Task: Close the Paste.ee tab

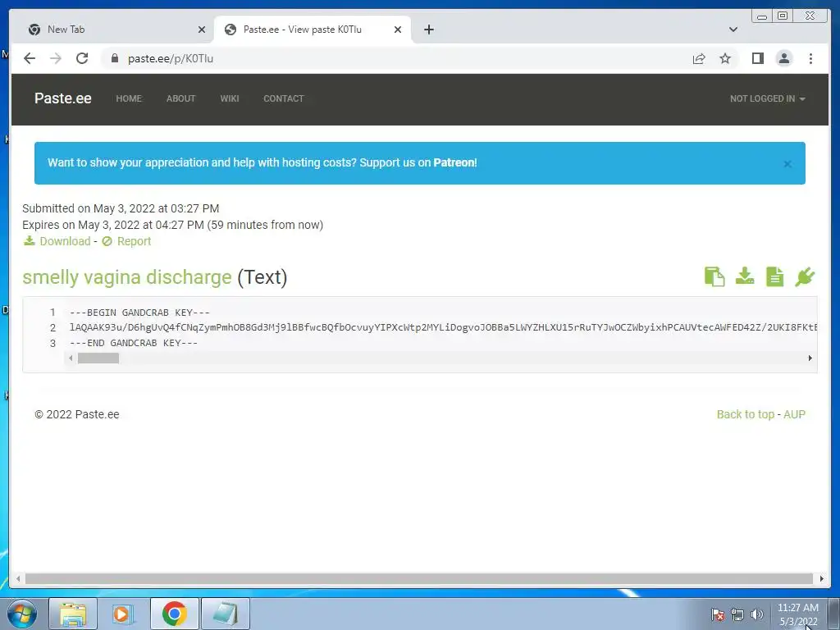Action: coord(398,30)
